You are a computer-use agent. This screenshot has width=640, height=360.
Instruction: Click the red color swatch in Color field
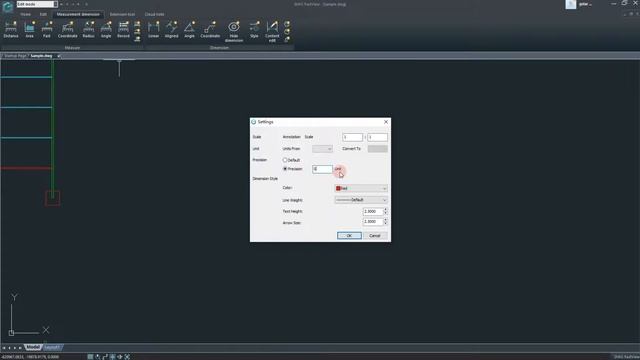point(338,189)
